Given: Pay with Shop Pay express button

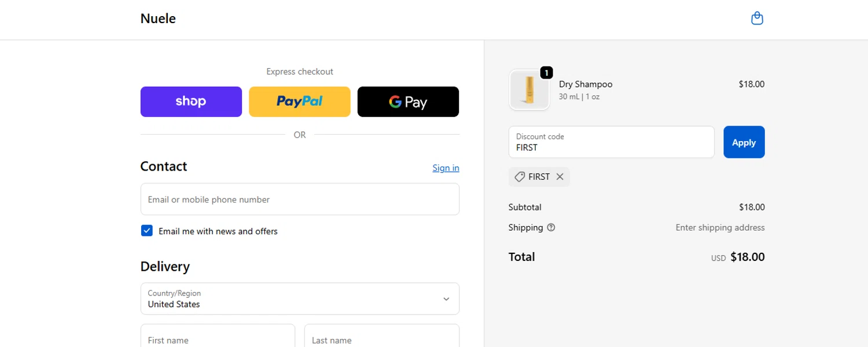Looking at the screenshot, I should pyautogui.click(x=191, y=102).
